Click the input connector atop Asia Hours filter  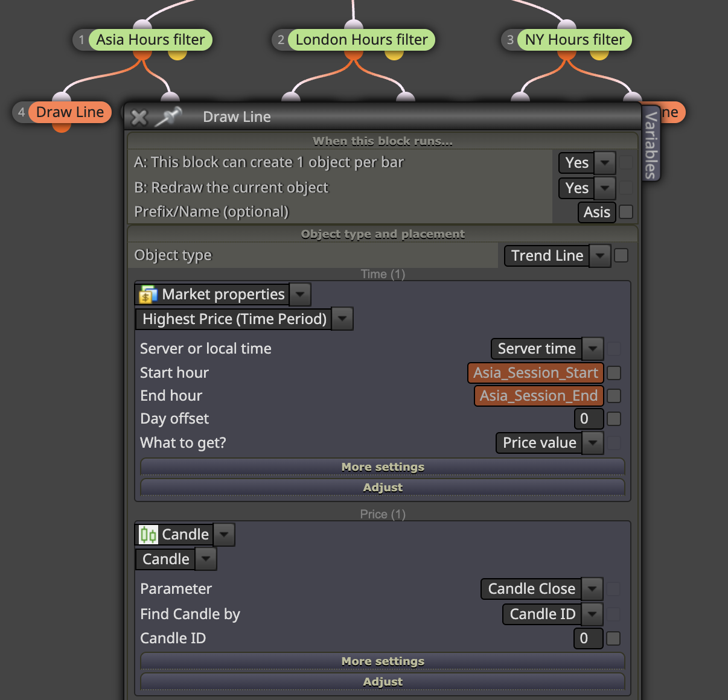(142, 25)
